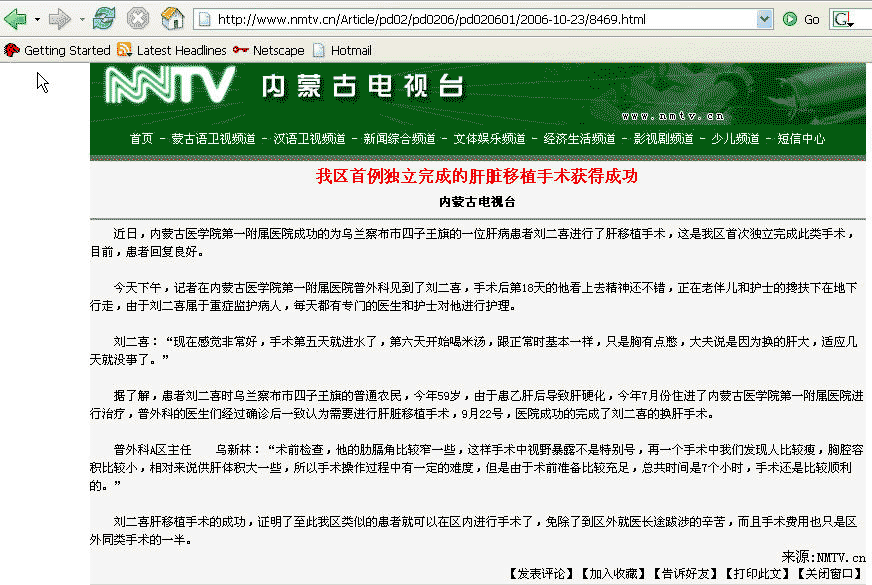872x585 pixels.
Task: Go to the browser Home icon
Action: [x=172, y=19]
